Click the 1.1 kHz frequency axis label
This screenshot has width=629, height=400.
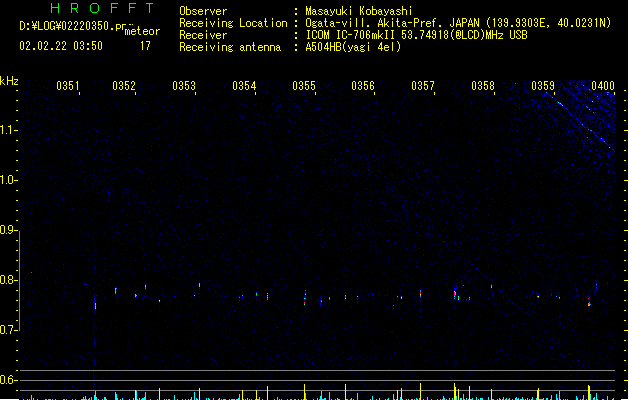click(8, 130)
